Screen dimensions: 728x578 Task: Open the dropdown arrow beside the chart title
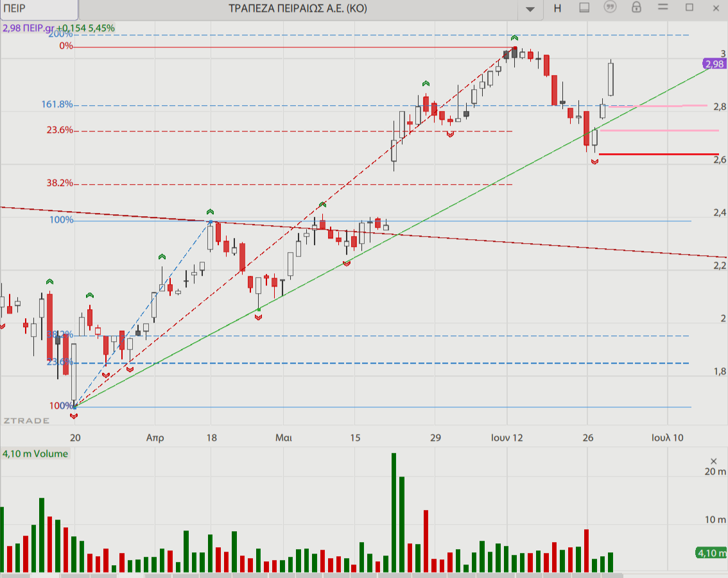530,9
